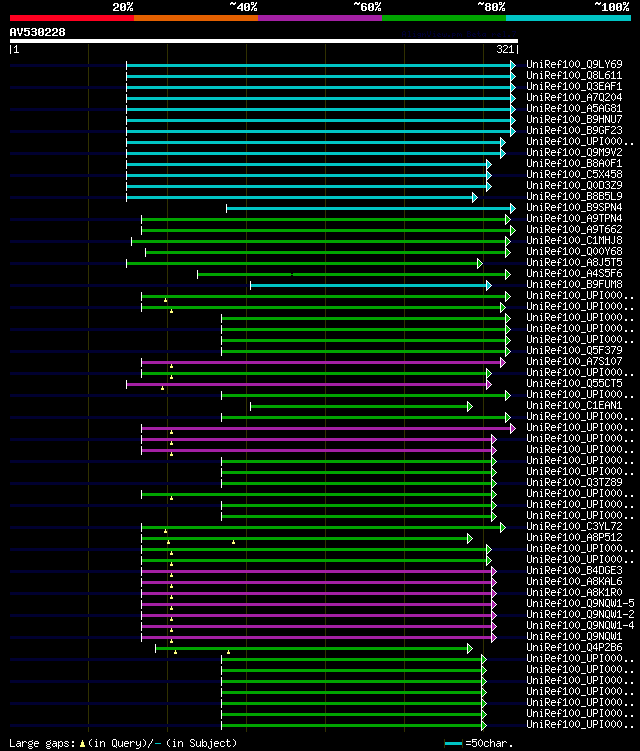Viewport: 640px width, 751px height.
Task: Open hit UniRef100_A5AG81
Action: (x=574, y=108)
